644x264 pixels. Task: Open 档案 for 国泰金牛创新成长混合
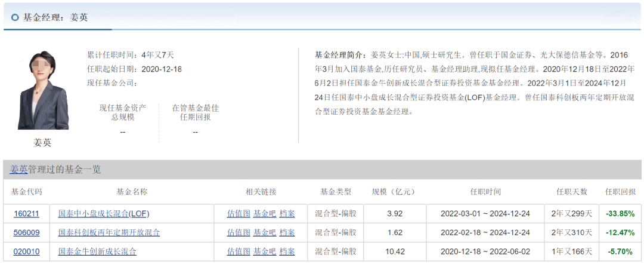tap(287, 251)
